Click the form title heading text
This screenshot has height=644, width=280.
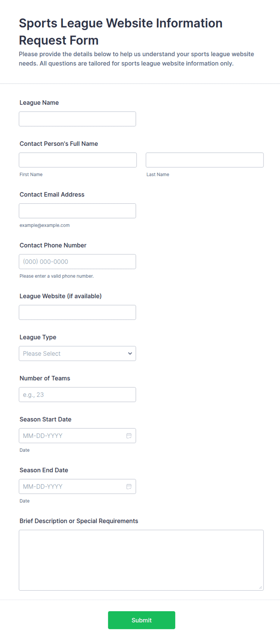coord(121,32)
